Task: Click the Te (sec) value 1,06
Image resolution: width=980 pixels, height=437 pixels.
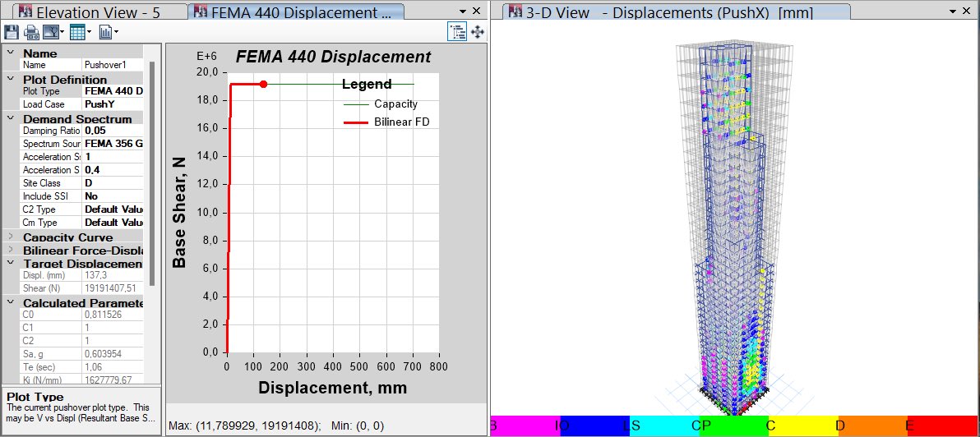Action: pos(113,366)
